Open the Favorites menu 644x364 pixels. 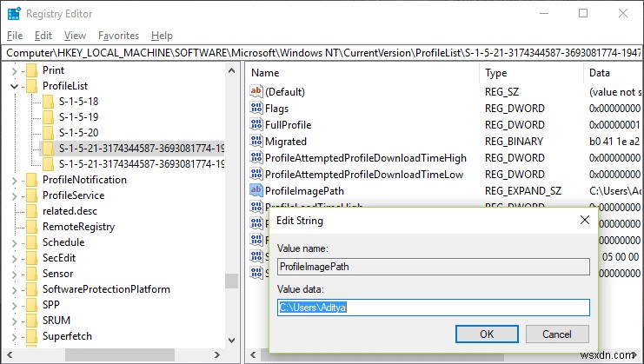[x=118, y=36]
